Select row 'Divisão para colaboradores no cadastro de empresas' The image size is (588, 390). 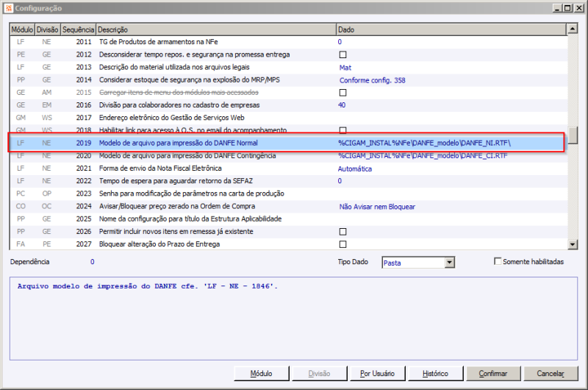point(288,105)
